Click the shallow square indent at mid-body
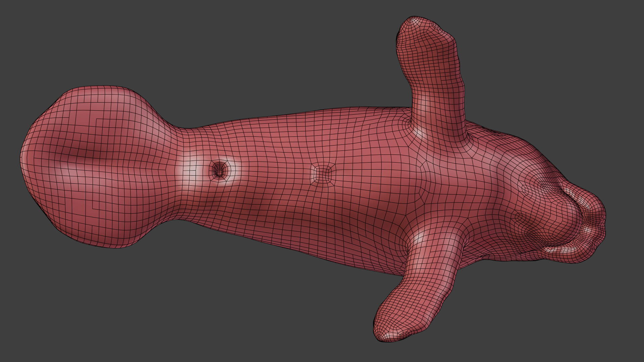This screenshot has width=644, height=362. [323, 174]
